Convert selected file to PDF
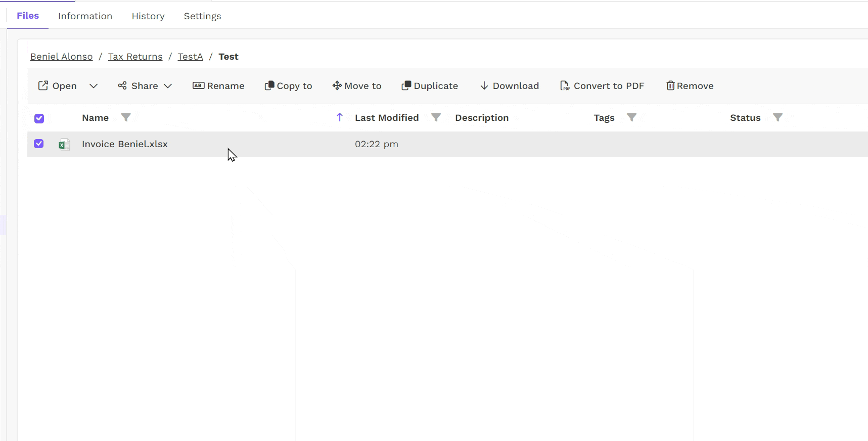Screen dimensions: 868x441 [602, 86]
